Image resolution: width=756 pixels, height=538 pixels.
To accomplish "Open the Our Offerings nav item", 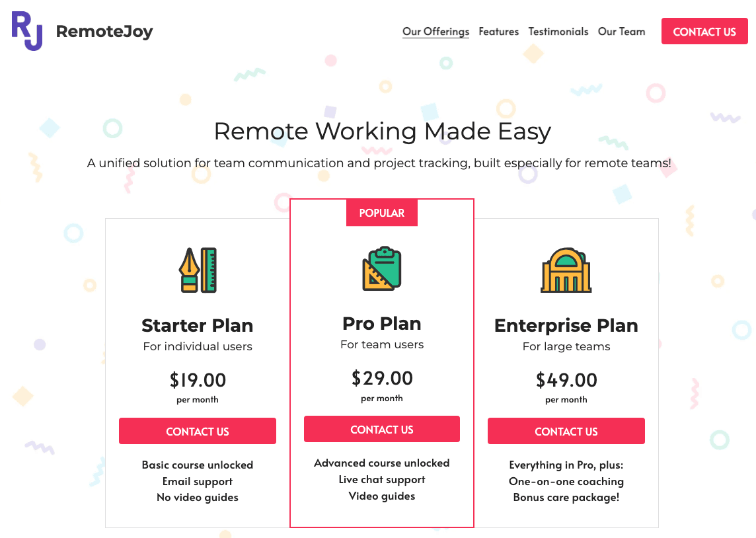I will pyautogui.click(x=435, y=32).
